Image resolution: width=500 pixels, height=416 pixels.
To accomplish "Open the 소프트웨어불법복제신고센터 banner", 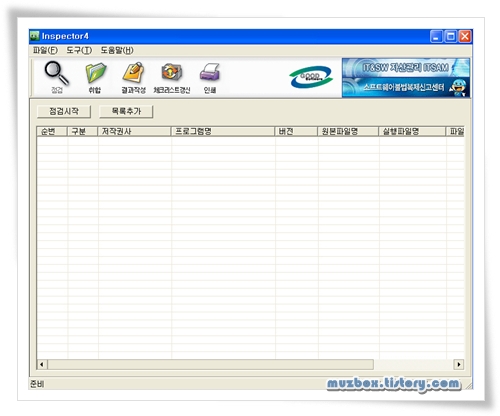I will point(406,87).
